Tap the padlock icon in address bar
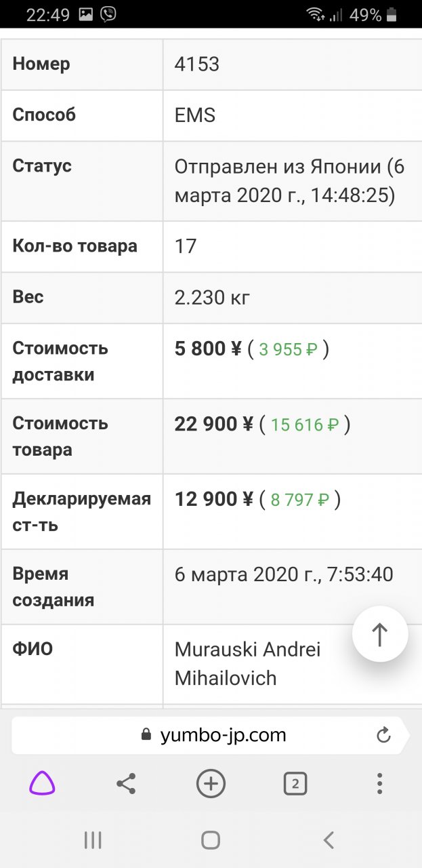The width and height of the screenshot is (422, 868). click(x=145, y=735)
